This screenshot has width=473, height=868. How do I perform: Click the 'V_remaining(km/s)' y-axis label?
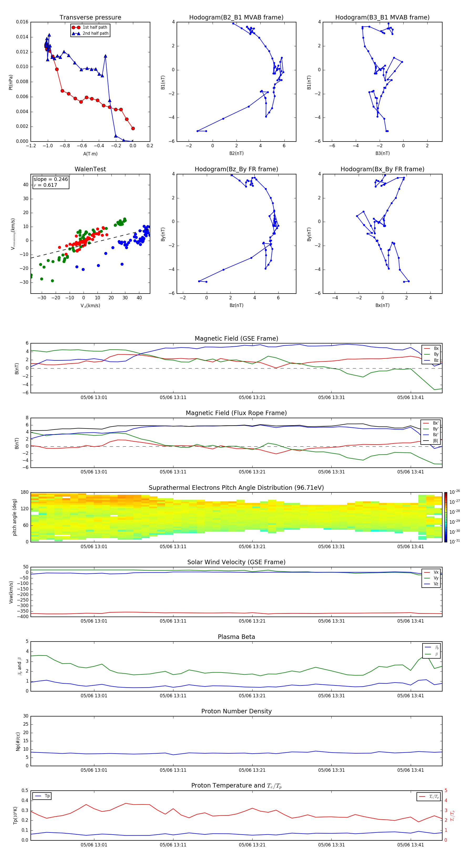(x=13, y=234)
